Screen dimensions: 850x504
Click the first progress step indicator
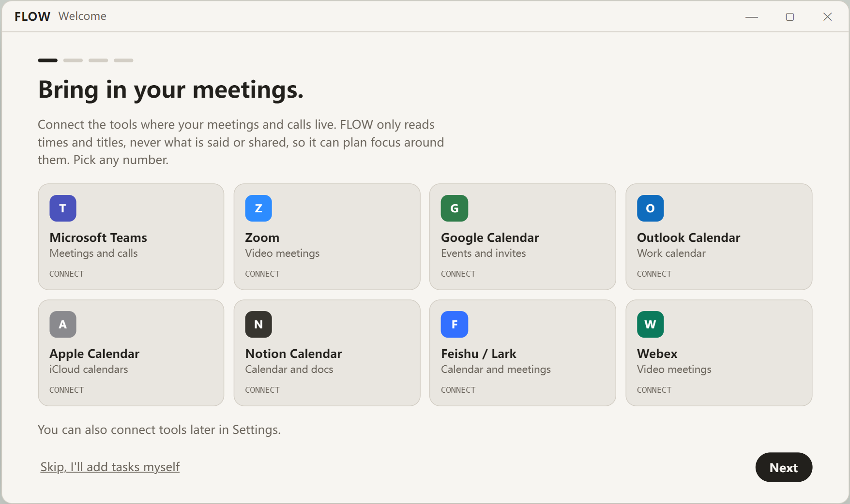48,60
